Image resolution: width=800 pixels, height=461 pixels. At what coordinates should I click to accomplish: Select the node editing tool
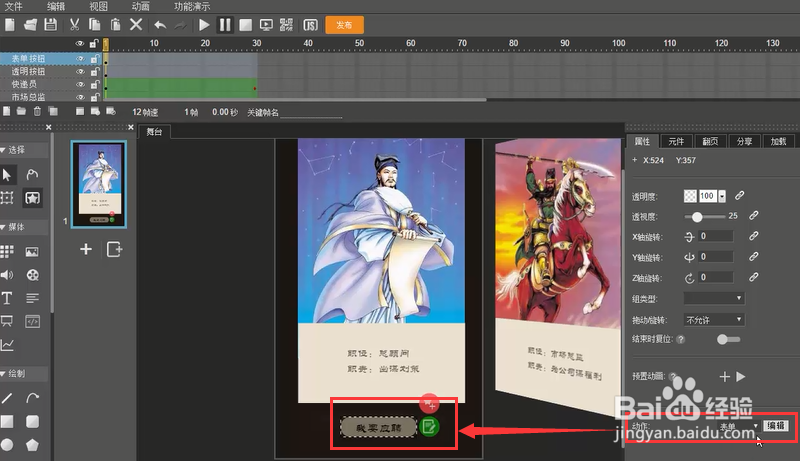click(32, 175)
